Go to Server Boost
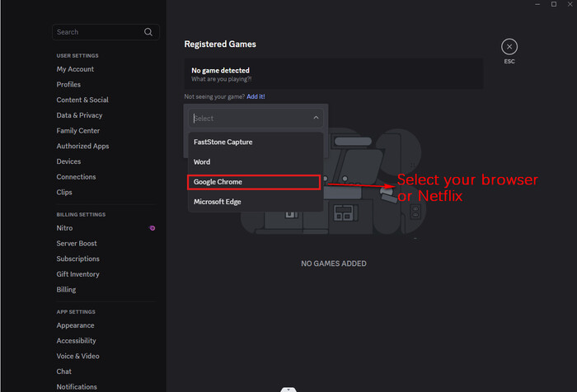Viewport: 577px width, 392px height. [77, 244]
